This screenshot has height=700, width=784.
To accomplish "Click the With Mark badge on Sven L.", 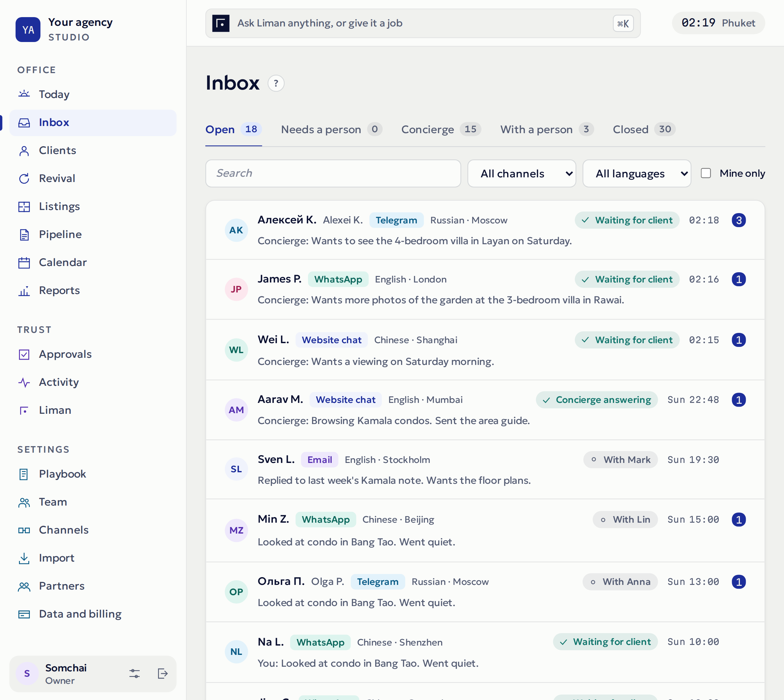I will [620, 460].
